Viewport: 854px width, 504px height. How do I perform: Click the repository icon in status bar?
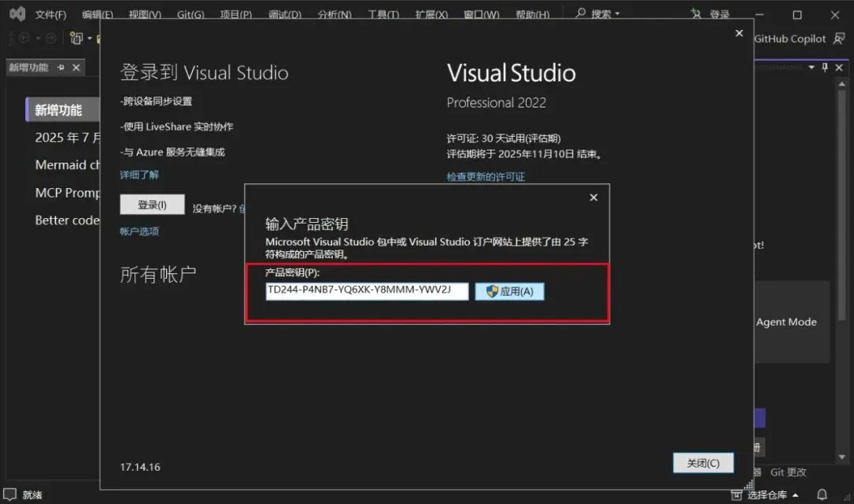pyautogui.click(x=736, y=495)
